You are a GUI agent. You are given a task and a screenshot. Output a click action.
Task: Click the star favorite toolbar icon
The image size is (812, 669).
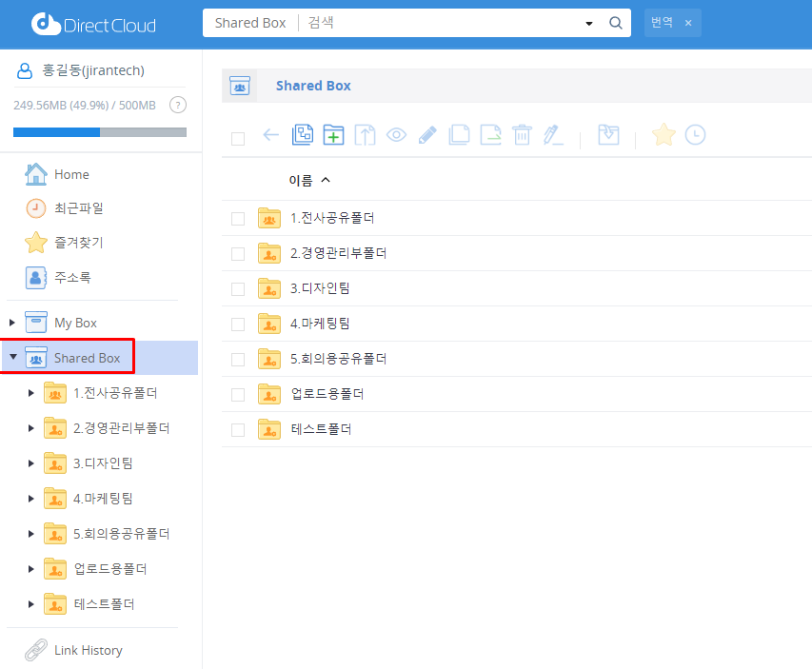pyautogui.click(x=663, y=135)
